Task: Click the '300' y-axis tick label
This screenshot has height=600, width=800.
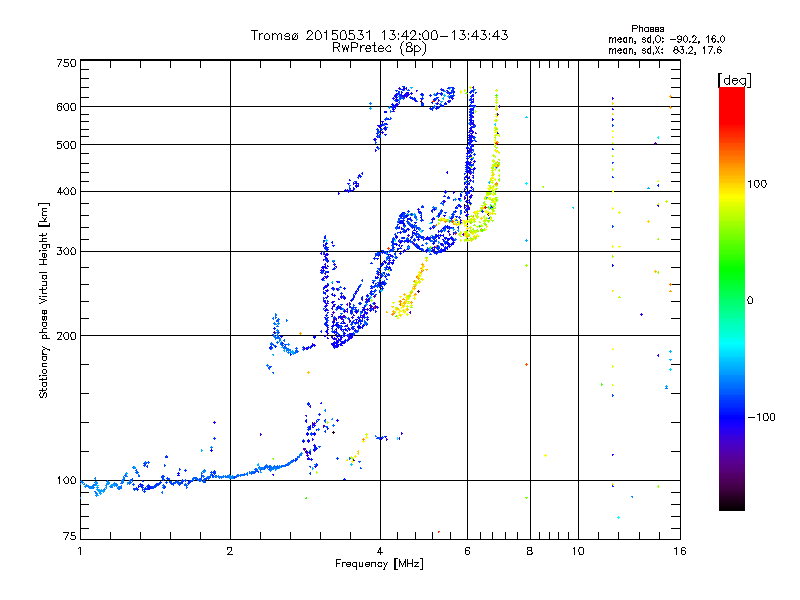Action: [67, 251]
